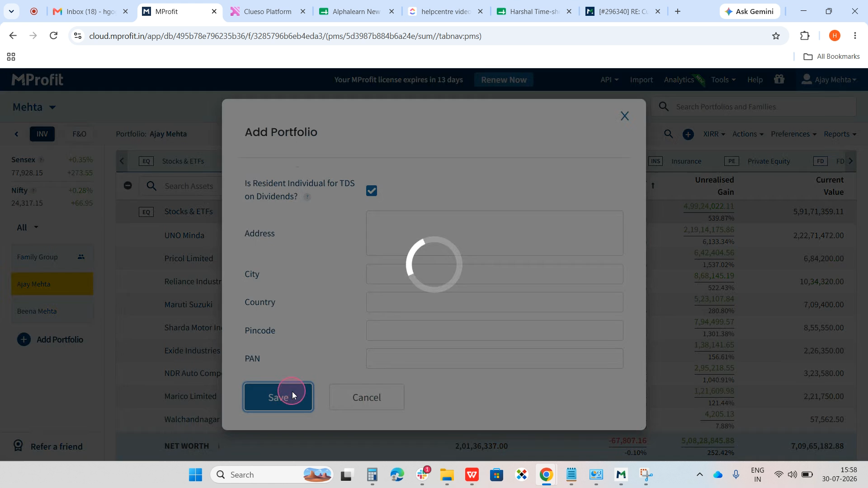Screen dimensions: 868x488
Task: Switch to the F&O tab
Action: tap(79, 134)
